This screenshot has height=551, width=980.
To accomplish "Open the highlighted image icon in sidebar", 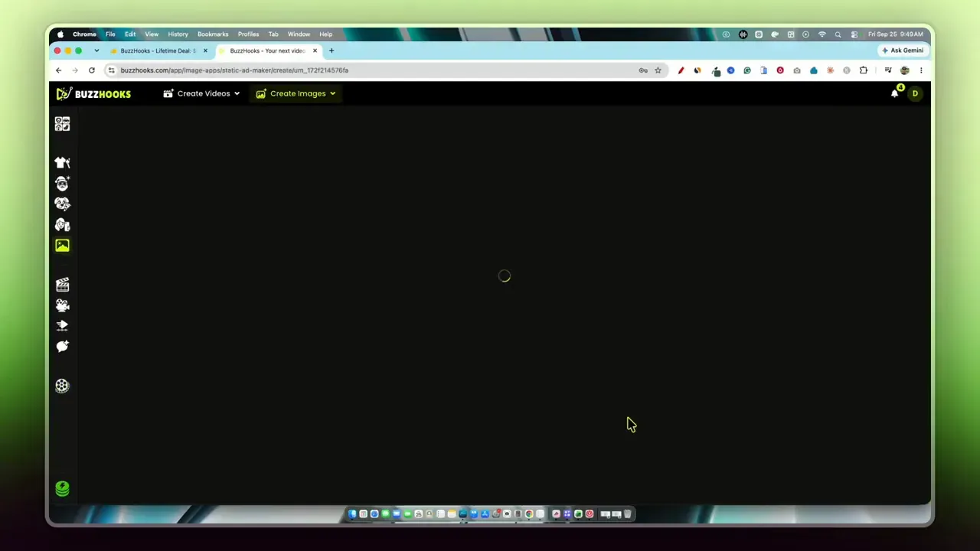I will [x=62, y=246].
